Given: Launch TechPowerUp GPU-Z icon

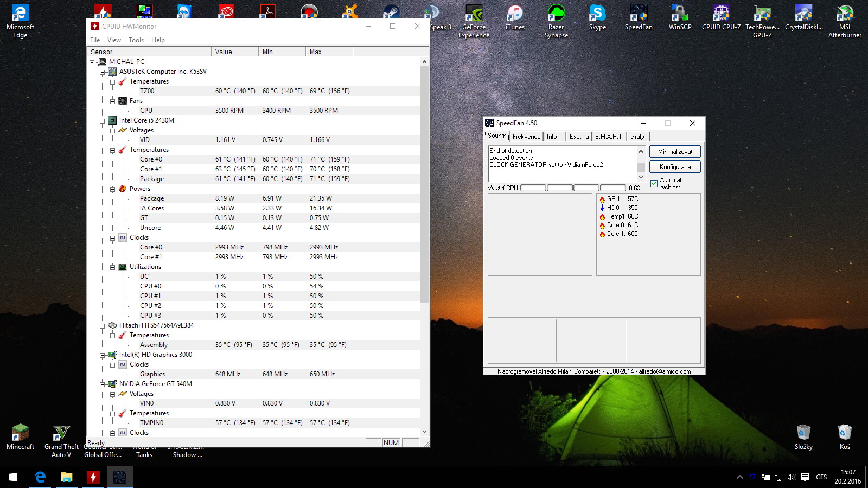Looking at the screenshot, I should [x=762, y=22].
